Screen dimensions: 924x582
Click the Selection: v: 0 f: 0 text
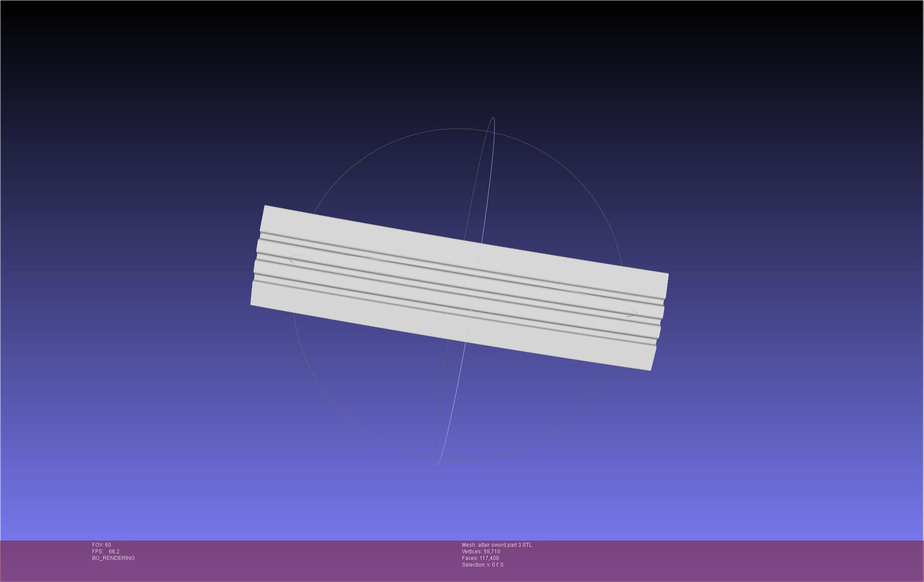pos(482,565)
